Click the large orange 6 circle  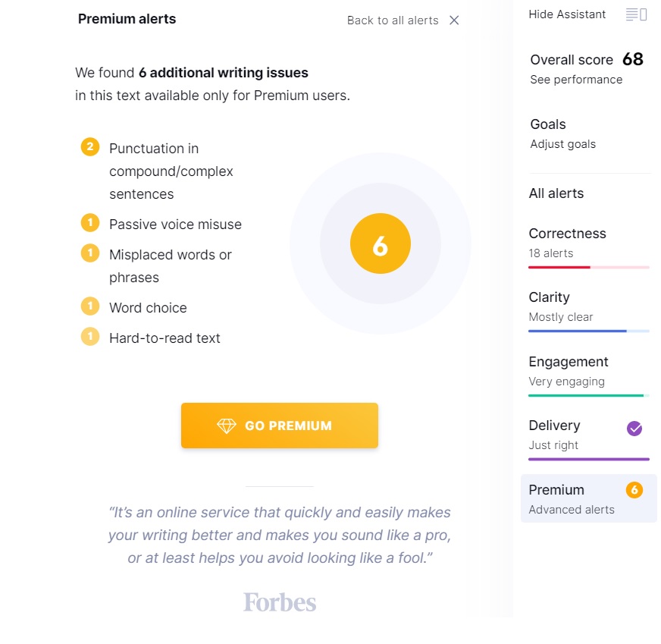tap(381, 244)
